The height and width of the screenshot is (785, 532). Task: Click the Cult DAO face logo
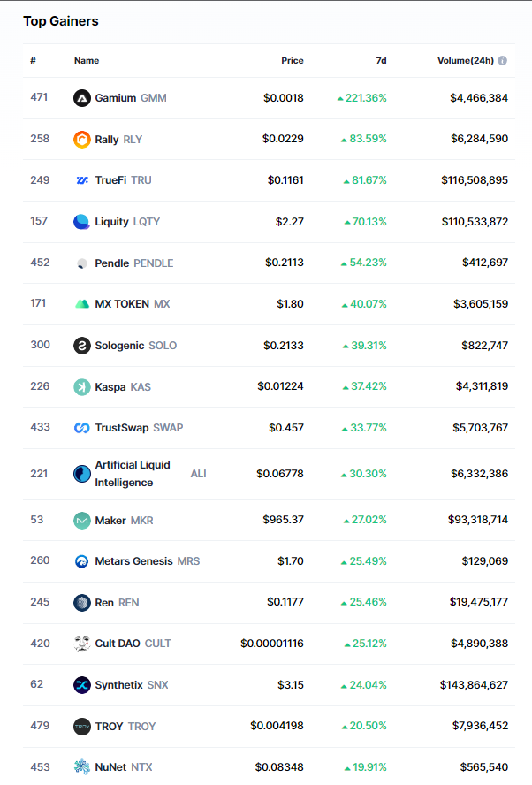[82, 644]
